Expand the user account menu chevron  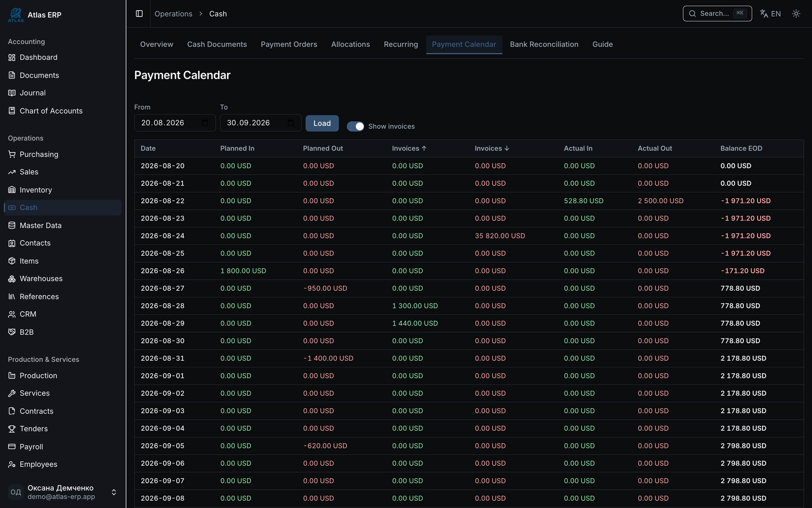click(114, 492)
